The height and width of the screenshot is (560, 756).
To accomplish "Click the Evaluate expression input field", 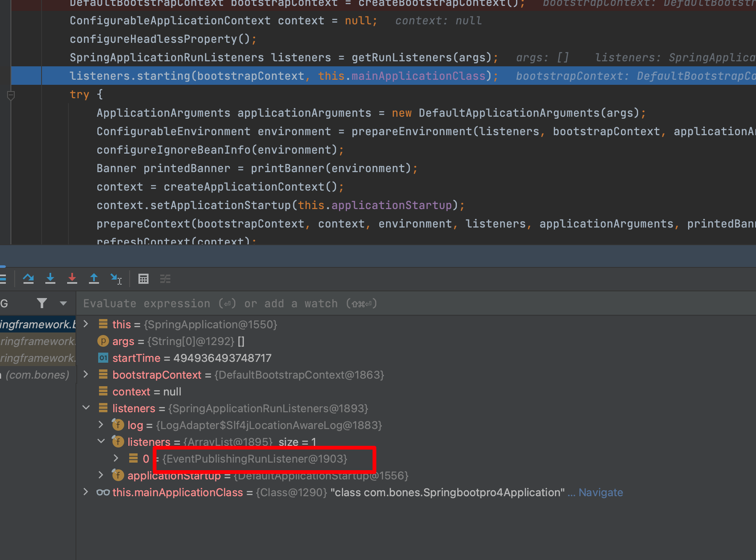I will pyautogui.click(x=415, y=304).
